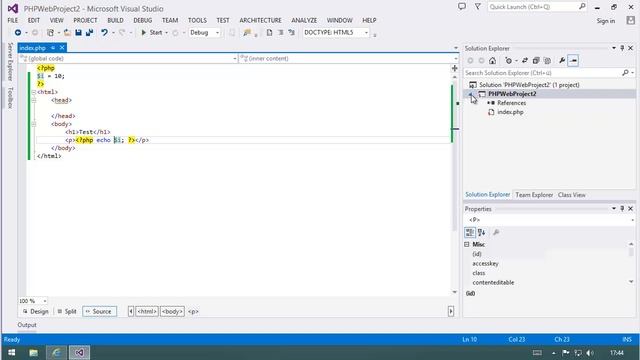Click the Property Pages wrench icon
Screen dimensions: 640x360
tap(496, 233)
